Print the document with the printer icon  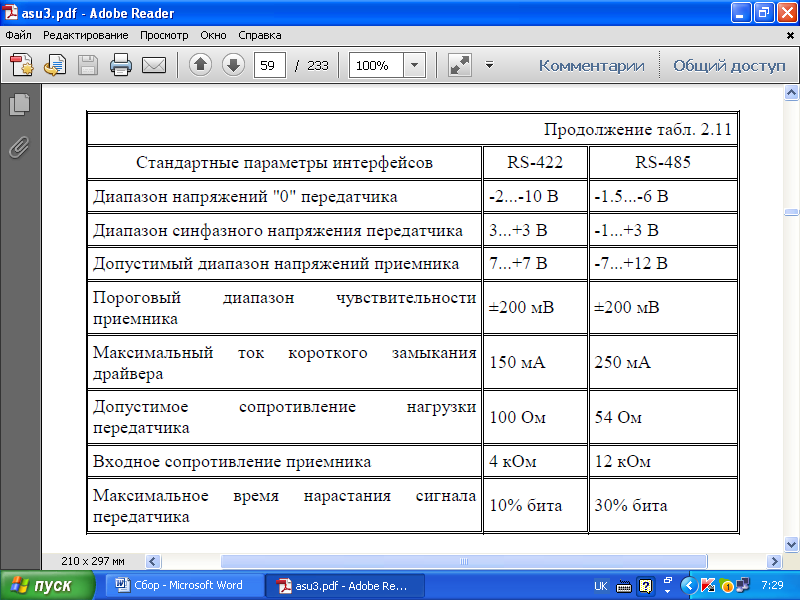120,65
